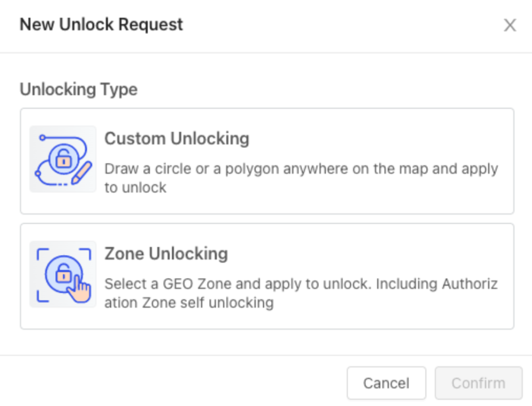Click the "Zone Unlocking" heading text
This screenshot has width=532, height=406.
(166, 254)
